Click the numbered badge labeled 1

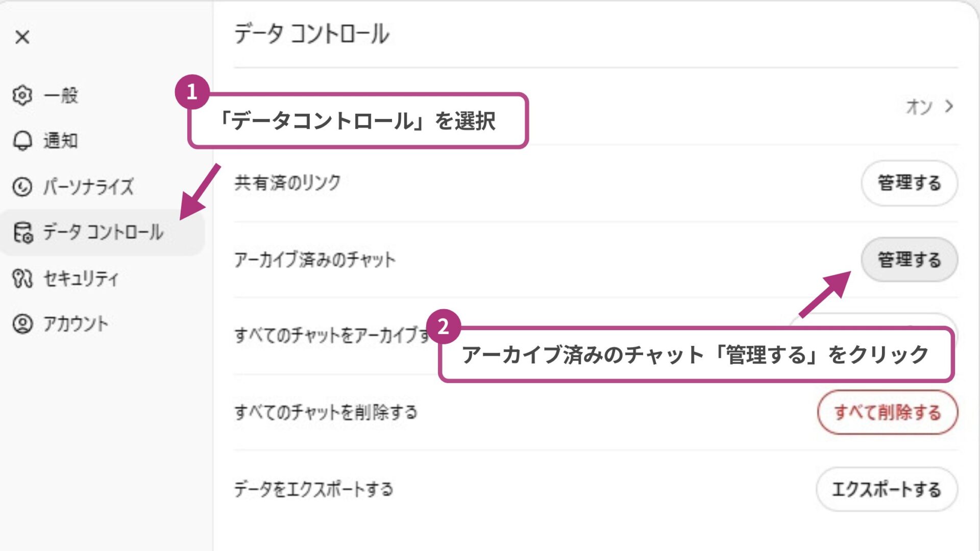[x=192, y=93]
